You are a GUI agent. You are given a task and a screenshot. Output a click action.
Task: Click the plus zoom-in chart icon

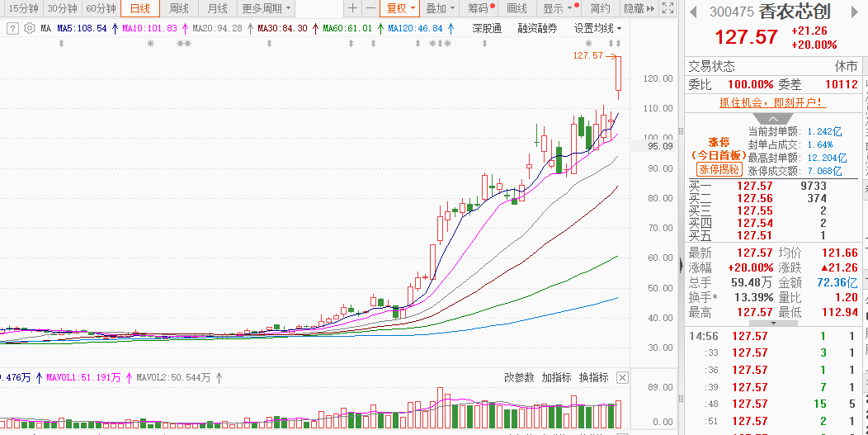(352, 8)
